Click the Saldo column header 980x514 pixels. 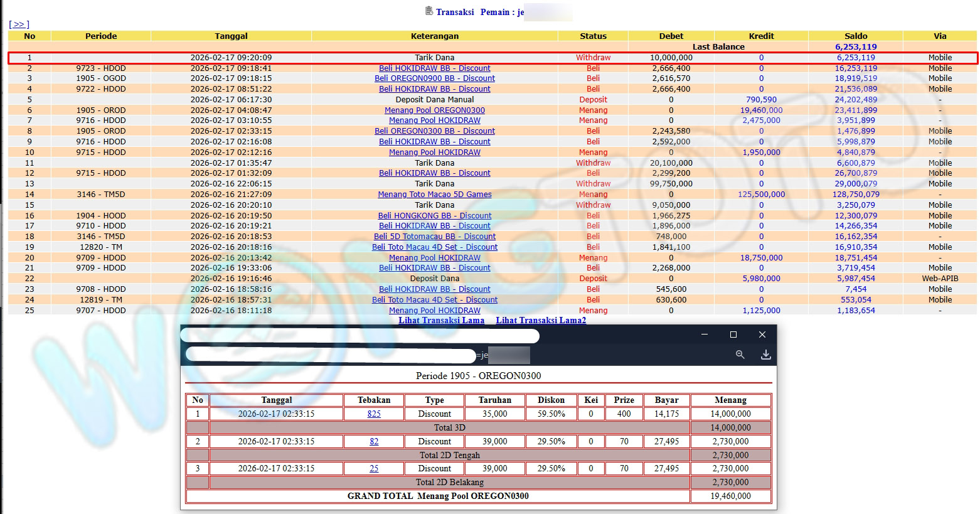(x=855, y=36)
